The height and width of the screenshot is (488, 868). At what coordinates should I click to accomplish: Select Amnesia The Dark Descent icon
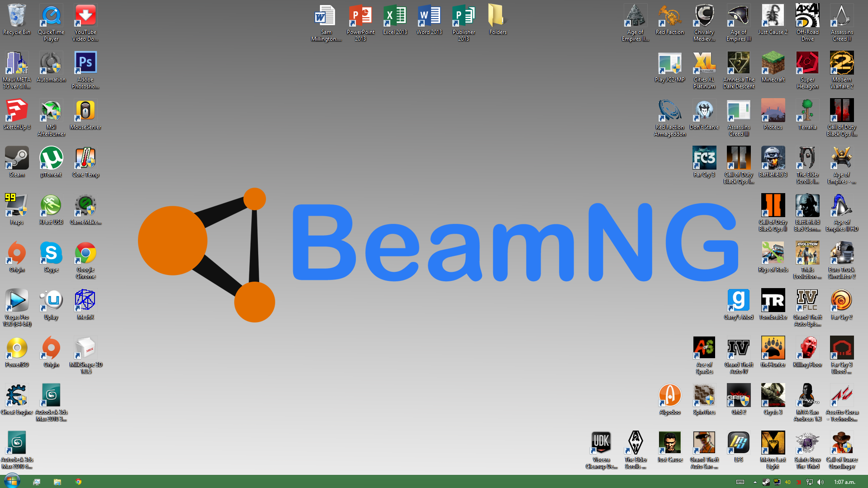739,70
